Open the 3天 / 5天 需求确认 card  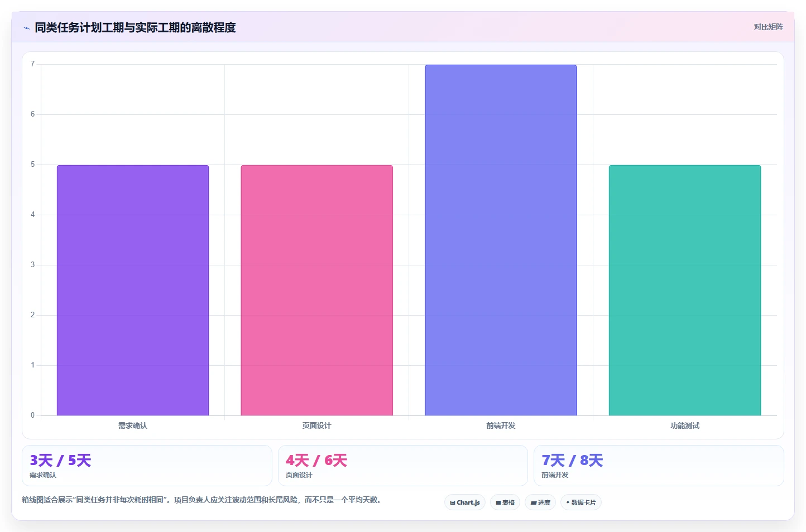(x=147, y=466)
